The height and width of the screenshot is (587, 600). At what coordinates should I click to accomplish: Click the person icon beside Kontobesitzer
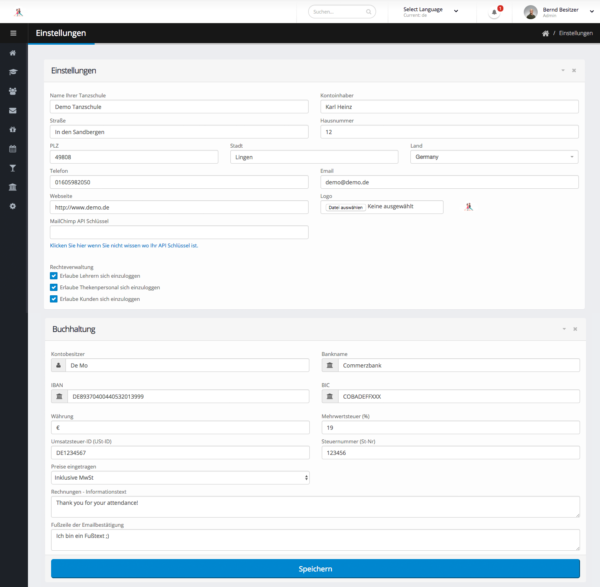click(x=58, y=365)
